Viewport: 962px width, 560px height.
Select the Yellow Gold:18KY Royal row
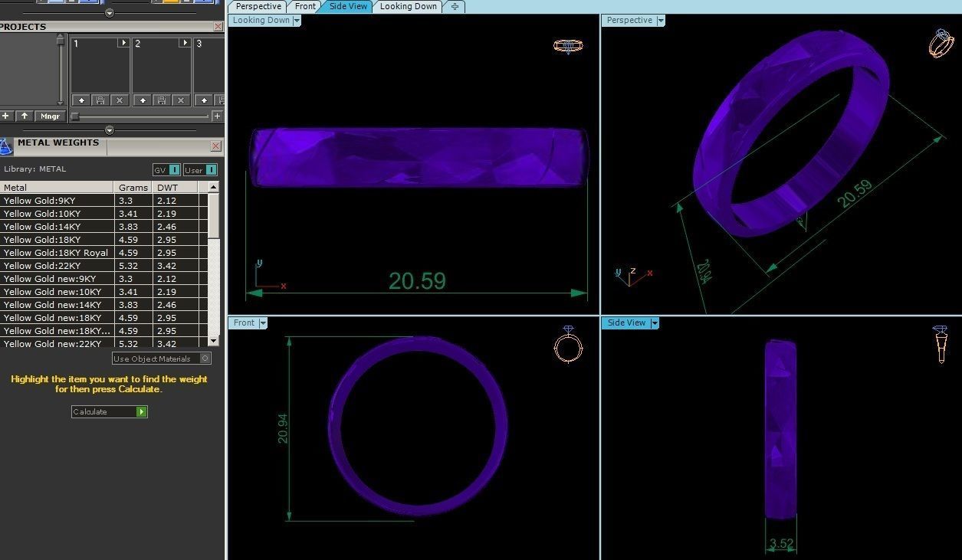coord(103,253)
